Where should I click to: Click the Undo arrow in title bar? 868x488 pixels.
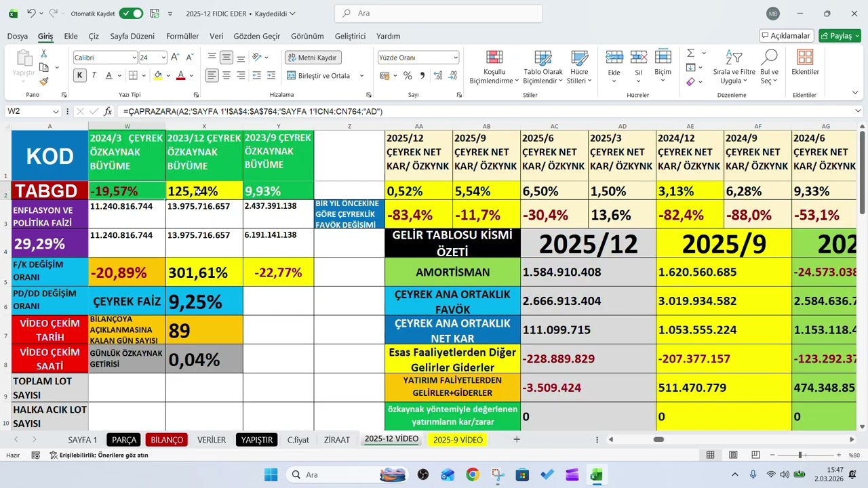31,13
